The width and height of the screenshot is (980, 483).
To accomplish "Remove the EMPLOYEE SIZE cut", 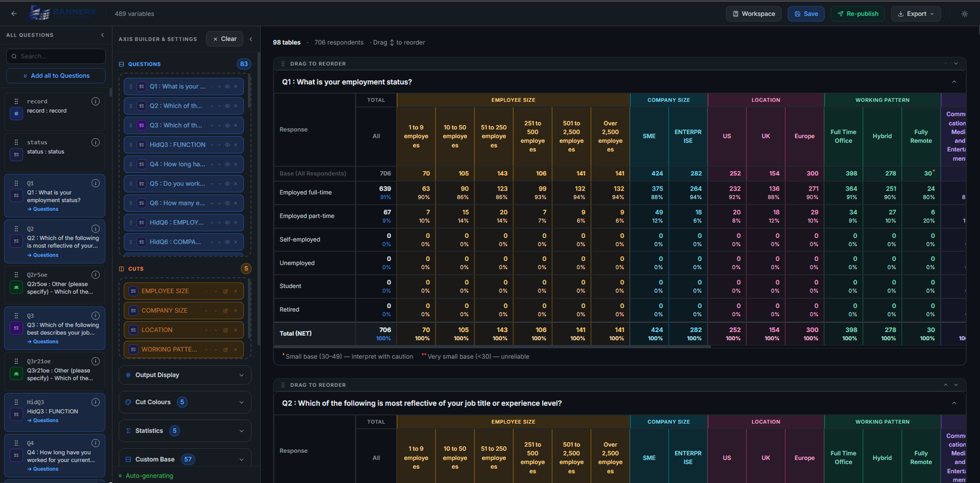I will click(x=236, y=291).
